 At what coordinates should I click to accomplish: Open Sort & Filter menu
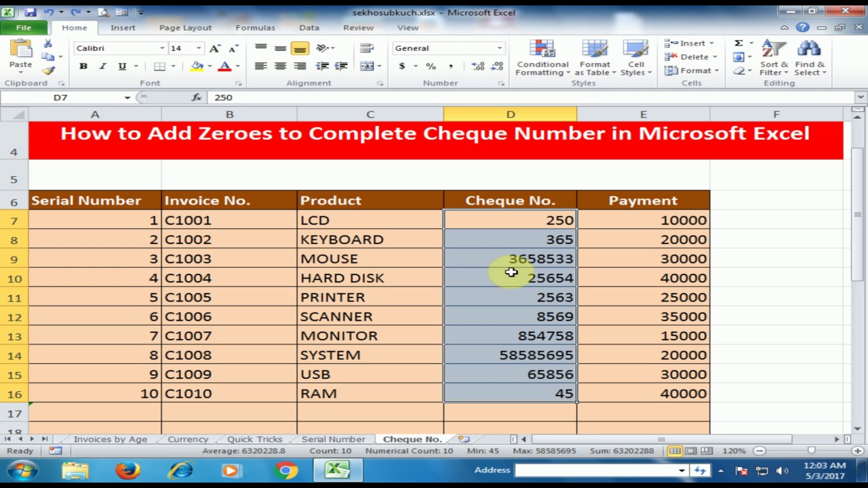[774, 58]
